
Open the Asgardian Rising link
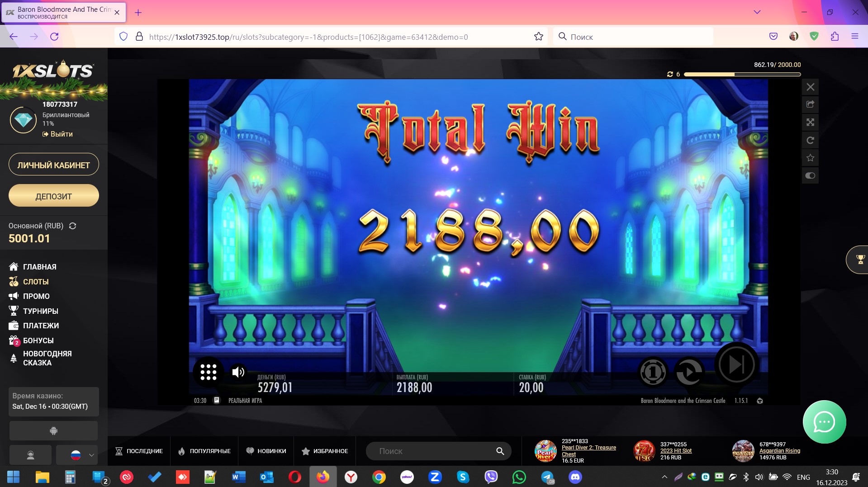coord(780,451)
